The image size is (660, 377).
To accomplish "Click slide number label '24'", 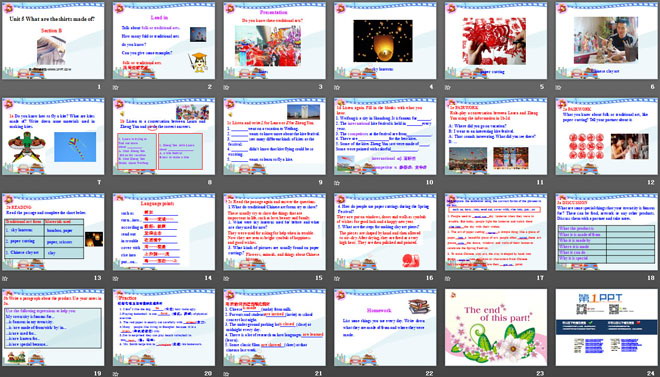I will click(652, 373).
